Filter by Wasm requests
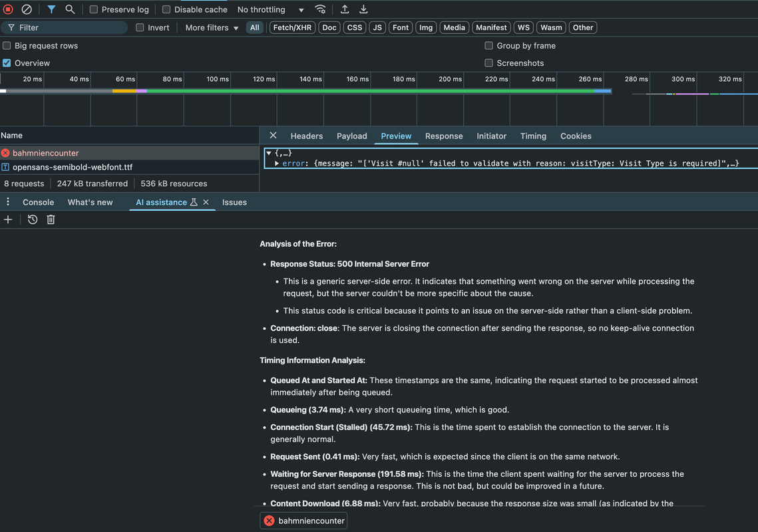Screen dimensions: 758x532 pos(551,27)
